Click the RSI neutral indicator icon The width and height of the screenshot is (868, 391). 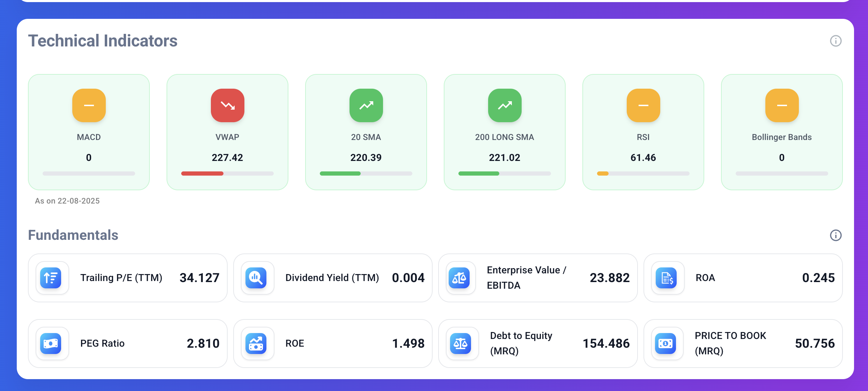pyautogui.click(x=643, y=105)
